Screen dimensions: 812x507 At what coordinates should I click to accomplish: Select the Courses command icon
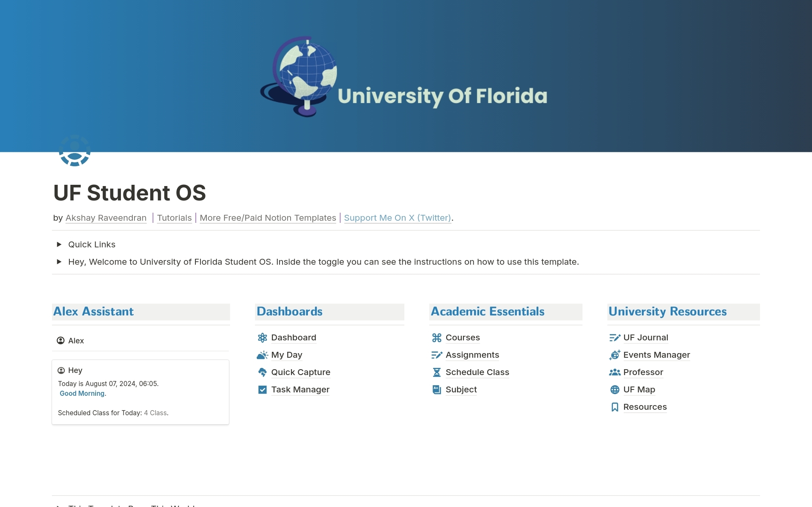[x=437, y=337]
